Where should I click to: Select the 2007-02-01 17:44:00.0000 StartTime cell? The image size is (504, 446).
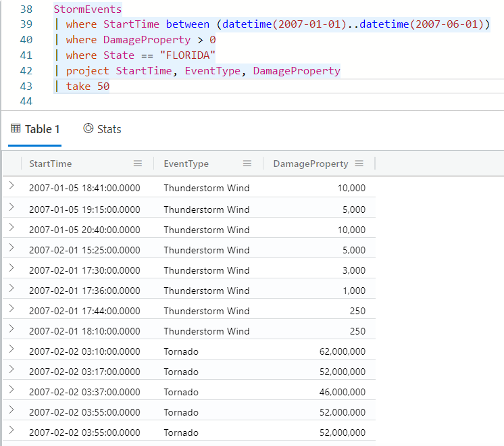pyautogui.click(x=84, y=311)
